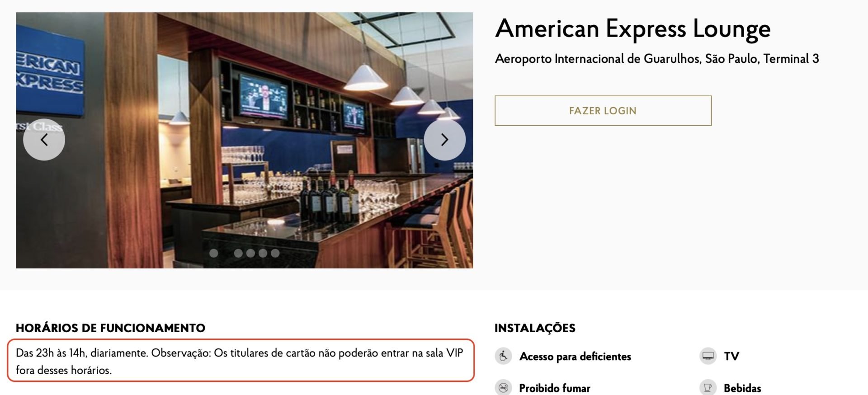Select the second carousel dot indicator

coord(238,253)
